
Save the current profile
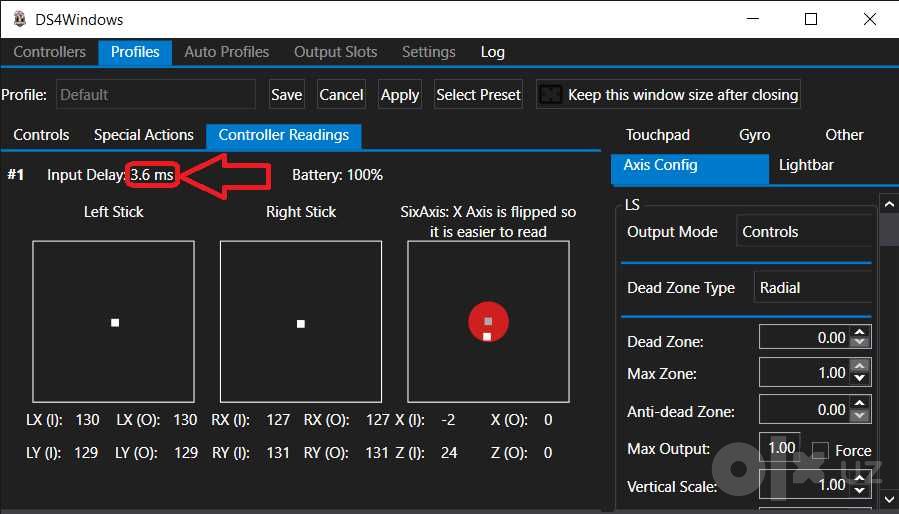[287, 95]
